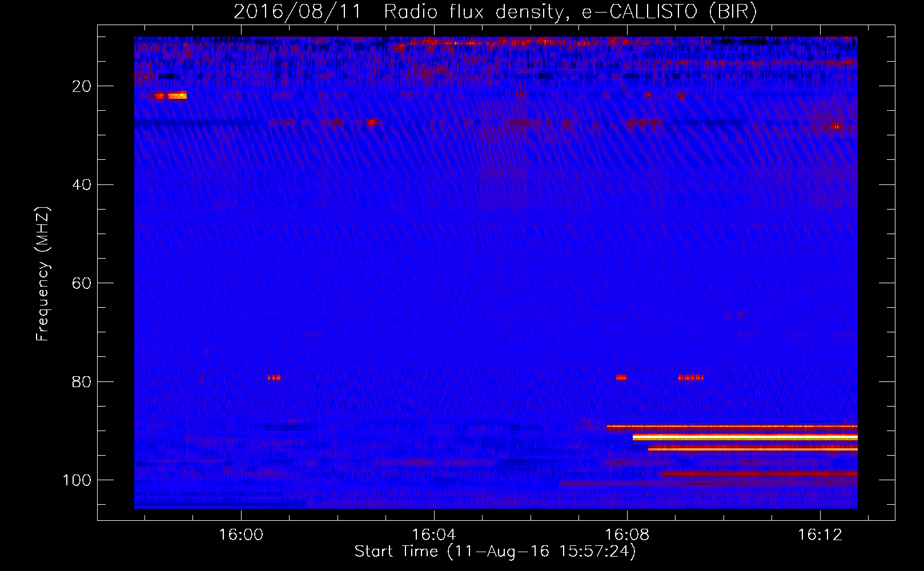Image resolution: width=924 pixels, height=571 pixels.
Task: Click the 40 MHz frequency tick label
Action: click(x=82, y=185)
